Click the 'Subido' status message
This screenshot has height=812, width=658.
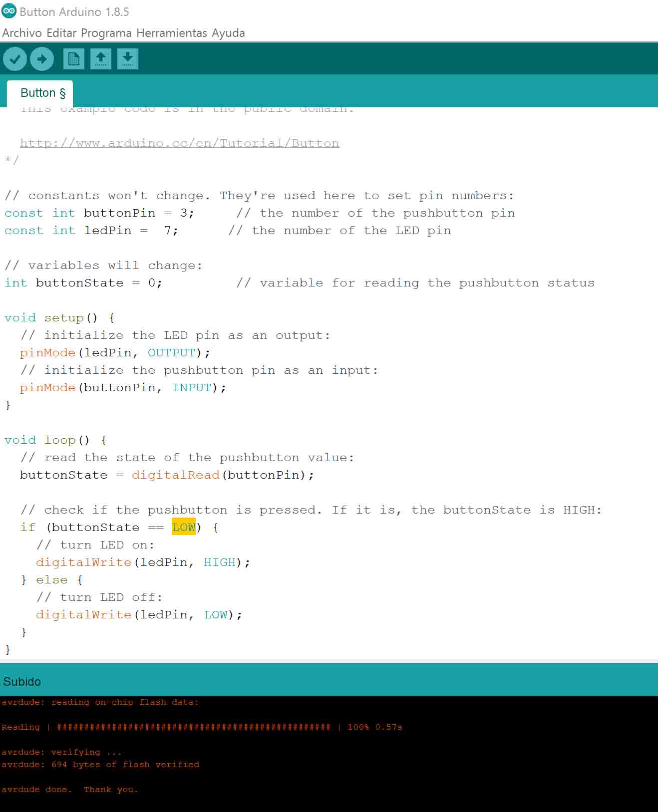coord(22,682)
